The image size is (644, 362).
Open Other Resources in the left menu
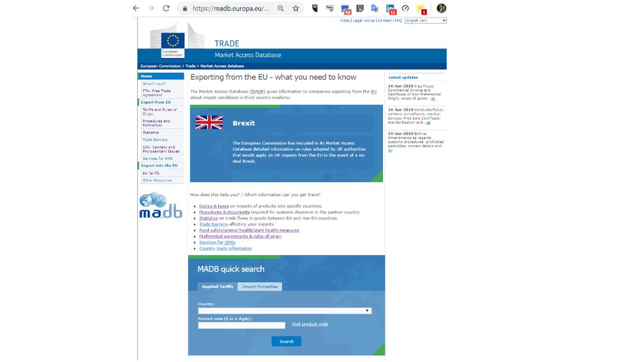coord(157,180)
